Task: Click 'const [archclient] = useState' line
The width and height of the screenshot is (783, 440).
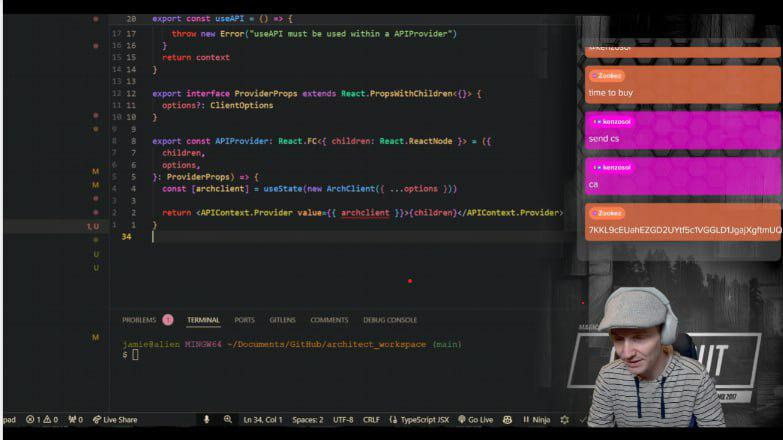Action: coord(309,189)
